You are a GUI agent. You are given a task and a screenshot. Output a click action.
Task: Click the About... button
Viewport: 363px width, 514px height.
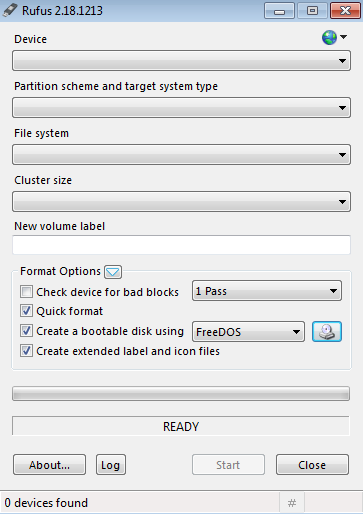tap(49, 465)
